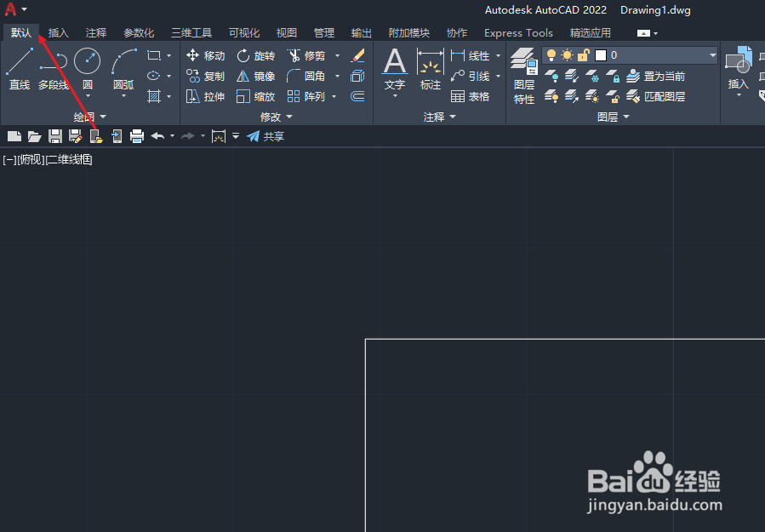Open the application menu A logo
This screenshot has height=532, width=765.
pos(11,9)
